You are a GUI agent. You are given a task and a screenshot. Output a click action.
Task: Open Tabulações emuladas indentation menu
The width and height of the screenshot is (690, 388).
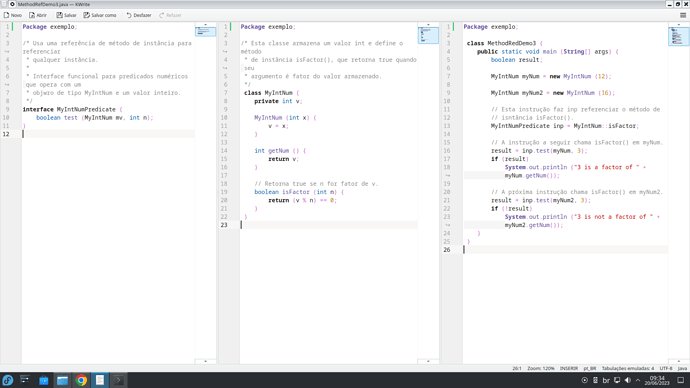click(628, 368)
